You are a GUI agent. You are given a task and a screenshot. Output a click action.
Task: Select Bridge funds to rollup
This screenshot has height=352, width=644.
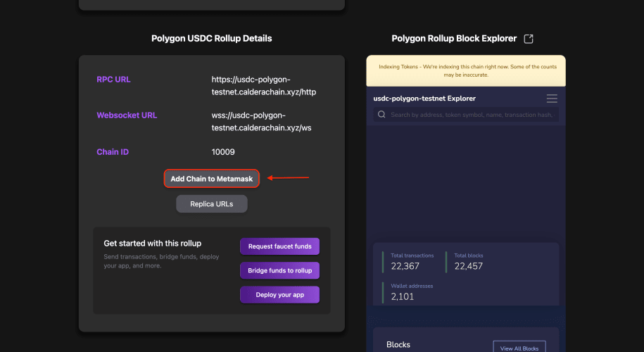[x=279, y=270]
